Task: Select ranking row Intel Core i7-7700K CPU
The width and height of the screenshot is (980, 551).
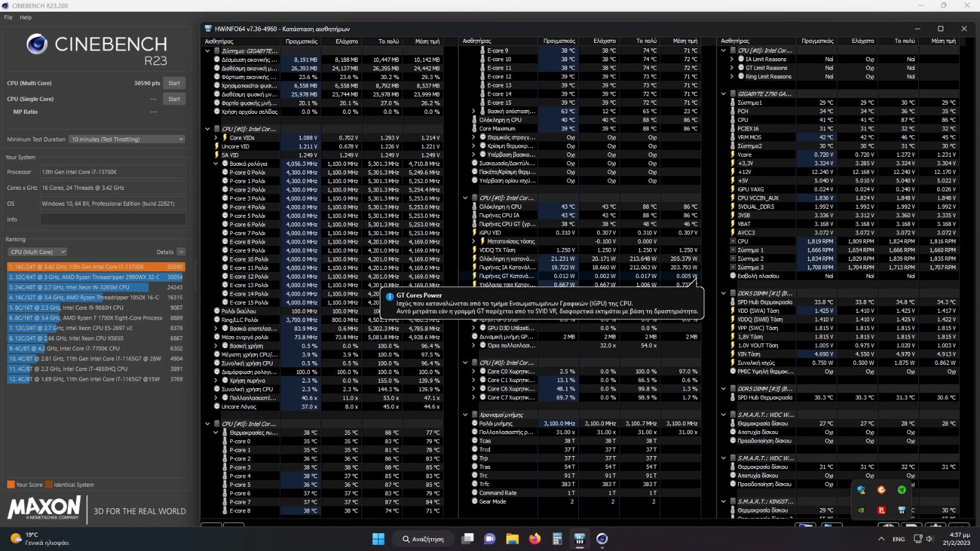Action: pos(96,348)
